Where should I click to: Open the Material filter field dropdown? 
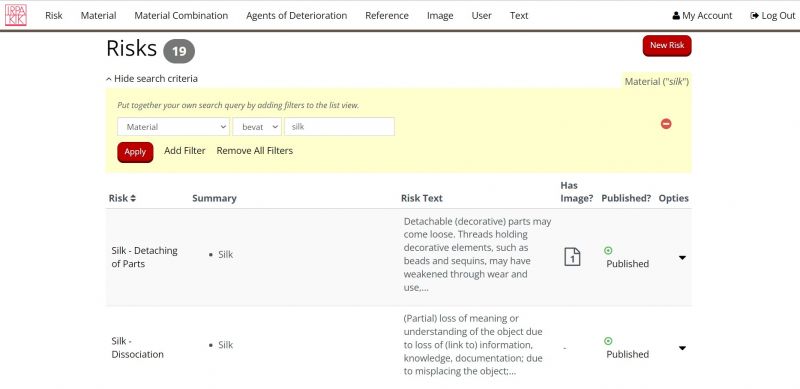173,127
